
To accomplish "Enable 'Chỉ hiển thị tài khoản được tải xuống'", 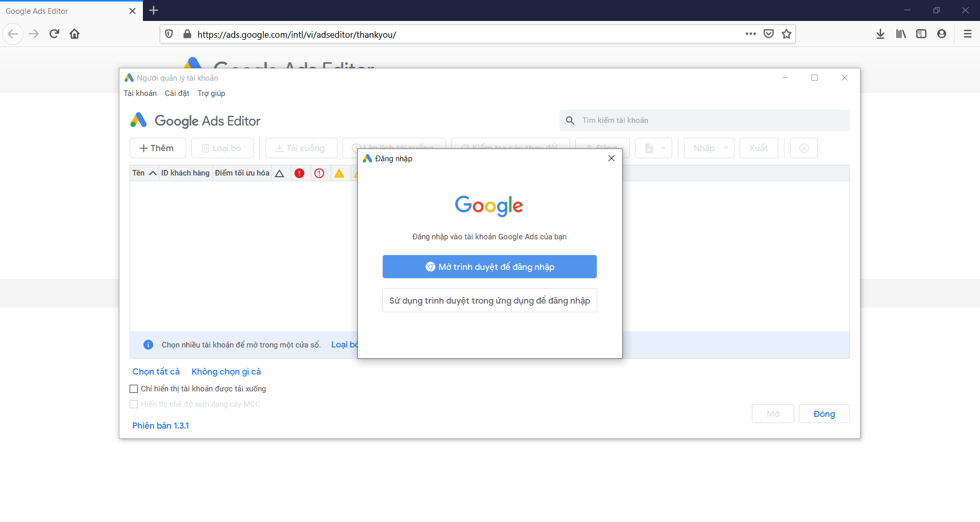I will pyautogui.click(x=134, y=389).
